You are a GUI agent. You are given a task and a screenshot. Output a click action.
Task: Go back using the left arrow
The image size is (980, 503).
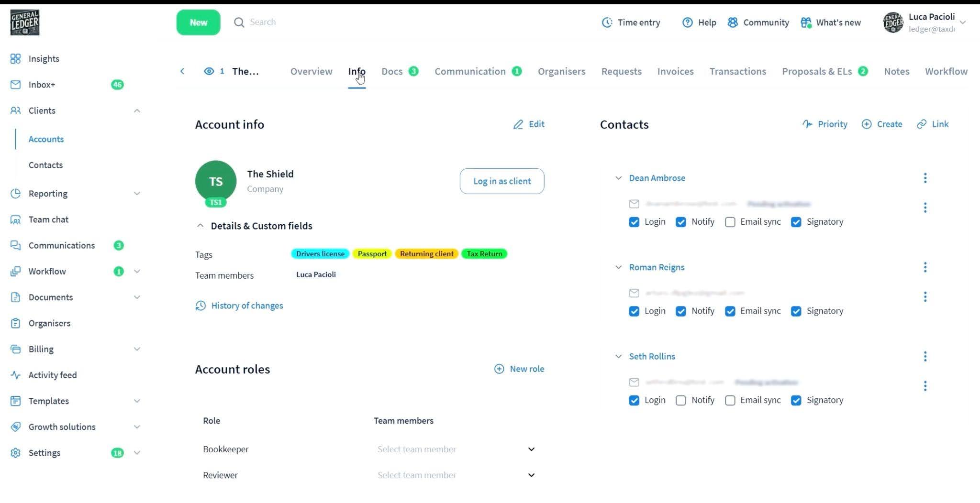pyautogui.click(x=182, y=71)
